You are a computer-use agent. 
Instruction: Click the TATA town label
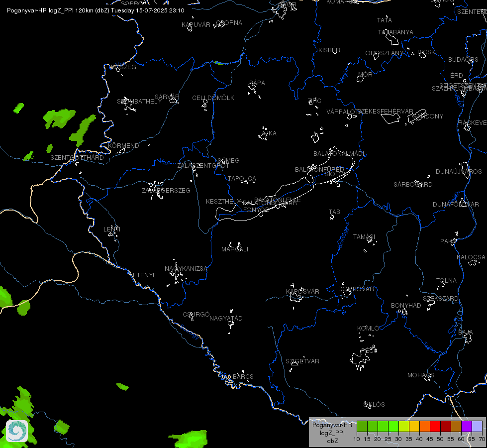(384, 20)
